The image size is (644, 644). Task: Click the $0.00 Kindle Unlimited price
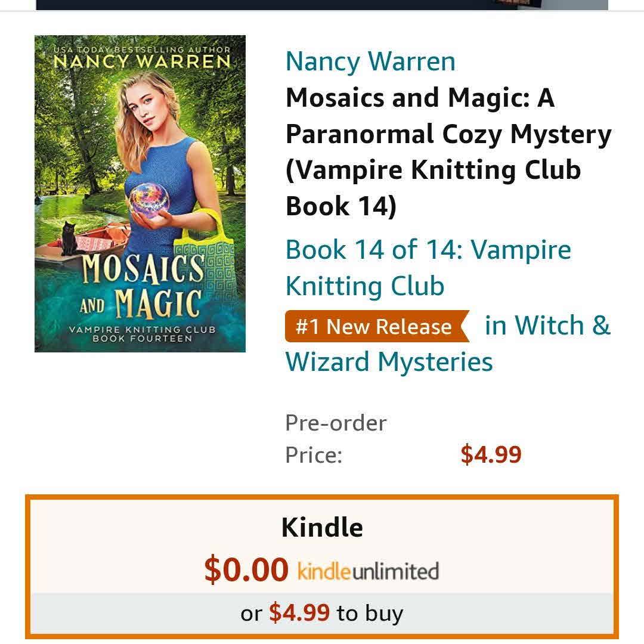246,569
